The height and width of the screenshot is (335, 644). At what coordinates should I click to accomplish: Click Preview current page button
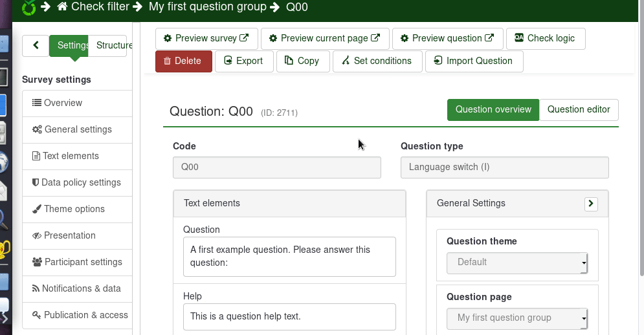coord(325,38)
